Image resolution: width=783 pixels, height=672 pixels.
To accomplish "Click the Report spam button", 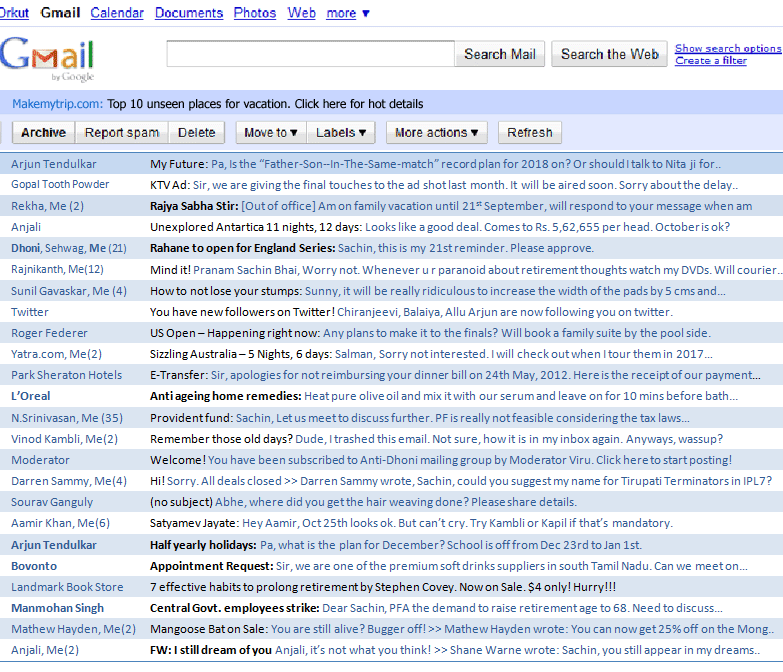I will [x=122, y=132].
